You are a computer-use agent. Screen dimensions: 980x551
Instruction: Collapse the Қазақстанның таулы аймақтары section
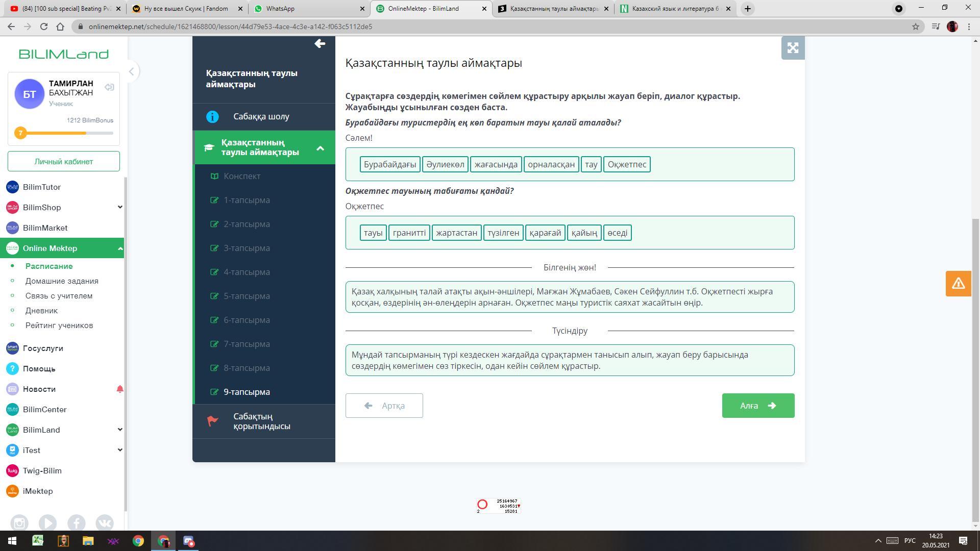pos(320,148)
